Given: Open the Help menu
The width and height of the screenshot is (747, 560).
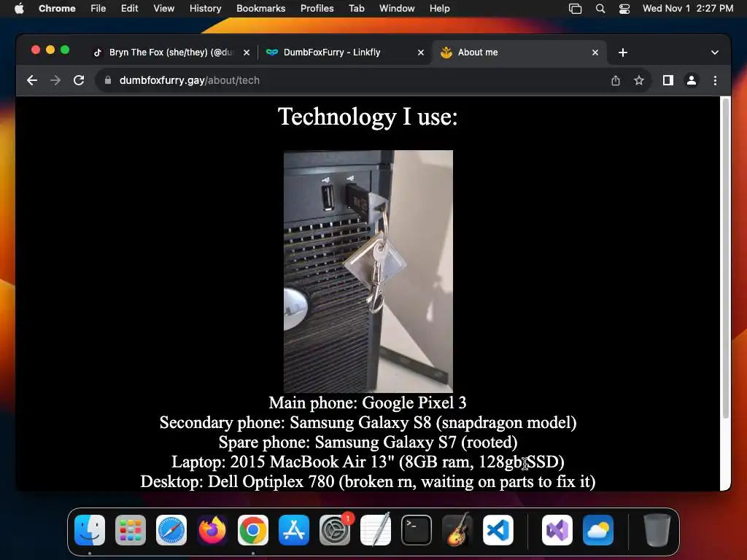Looking at the screenshot, I should [439, 9].
